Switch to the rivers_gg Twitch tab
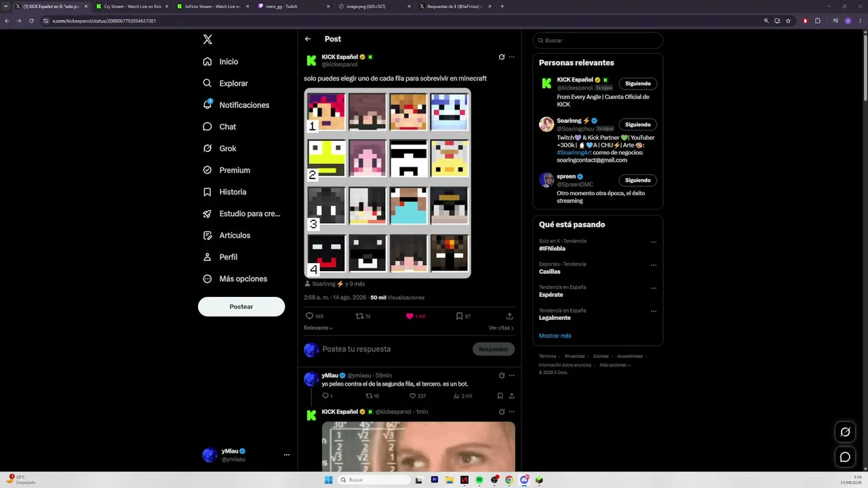868x488 pixels. [294, 6]
